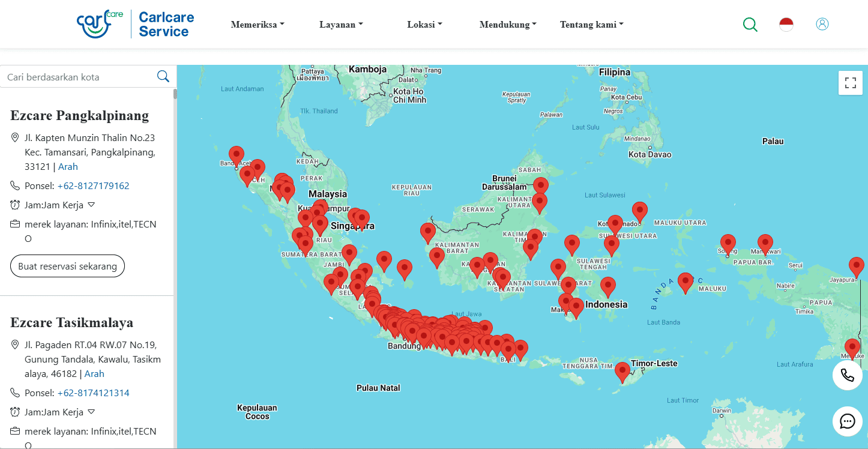Image resolution: width=868 pixels, height=449 pixels.
Task: Open the Layanan dropdown menu
Action: pyautogui.click(x=341, y=25)
